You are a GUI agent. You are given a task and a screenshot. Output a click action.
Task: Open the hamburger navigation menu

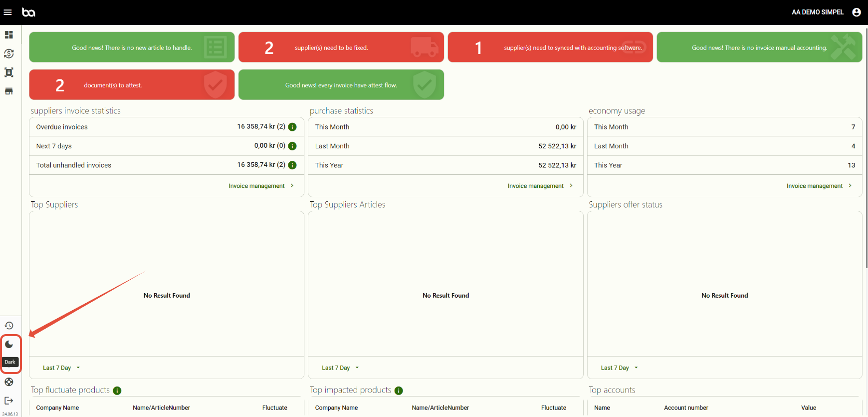(7, 12)
